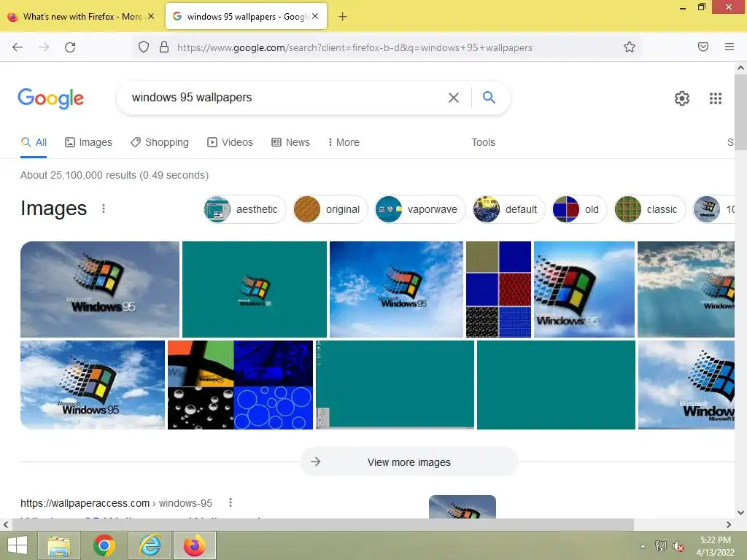
Task: Open tracking protection shield icon
Action: click(x=144, y=47)
